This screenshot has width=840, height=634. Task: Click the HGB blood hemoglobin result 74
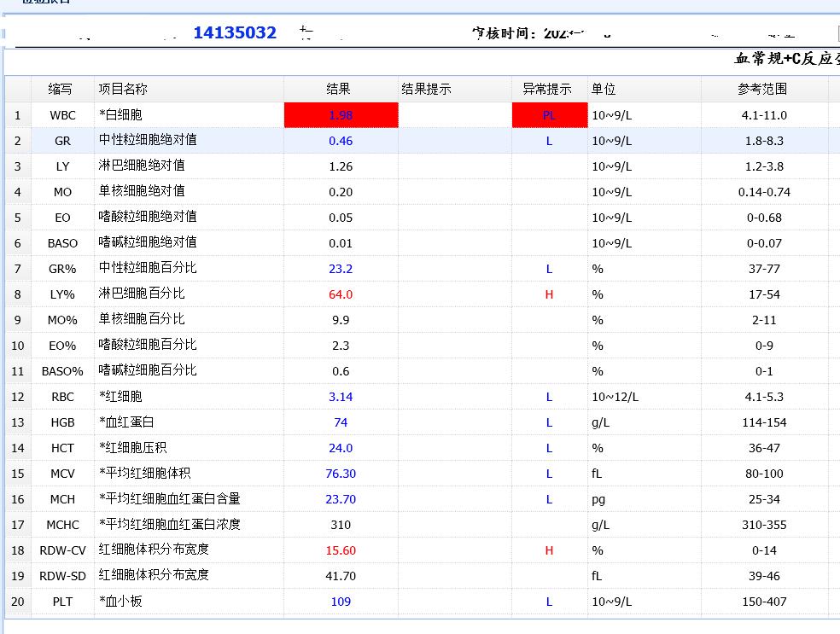pos(340,422)
